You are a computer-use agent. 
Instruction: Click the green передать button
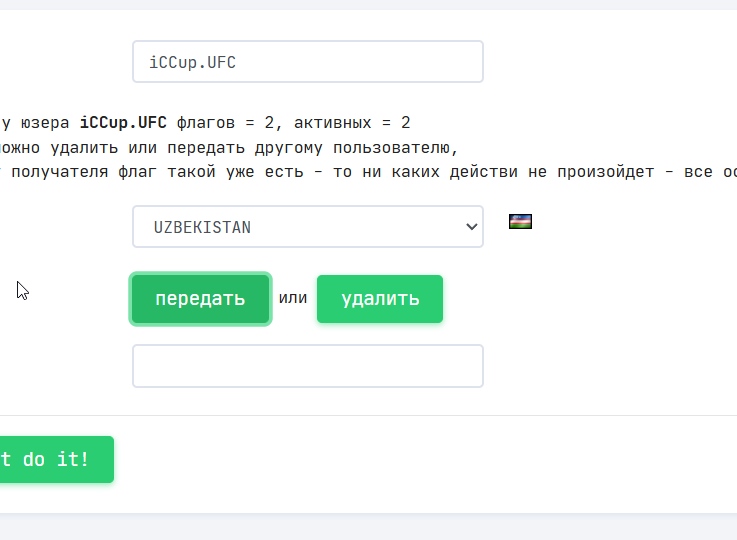(x=200, y=299)
